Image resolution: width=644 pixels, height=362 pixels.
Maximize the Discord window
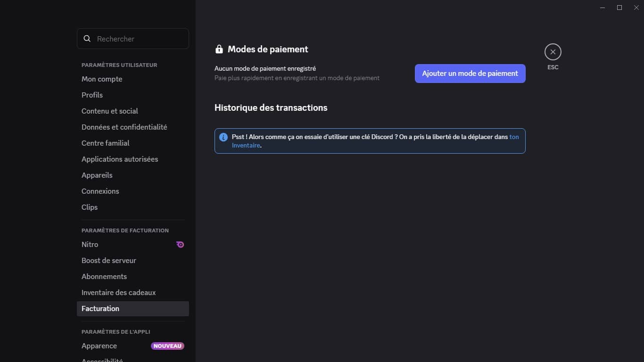coord(619,8)
